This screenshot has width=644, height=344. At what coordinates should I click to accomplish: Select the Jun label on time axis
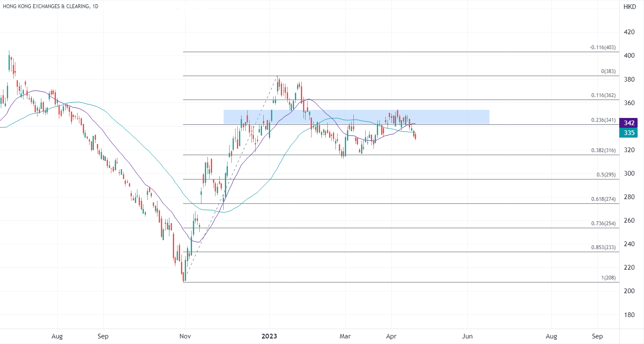(x=468, y=336)
